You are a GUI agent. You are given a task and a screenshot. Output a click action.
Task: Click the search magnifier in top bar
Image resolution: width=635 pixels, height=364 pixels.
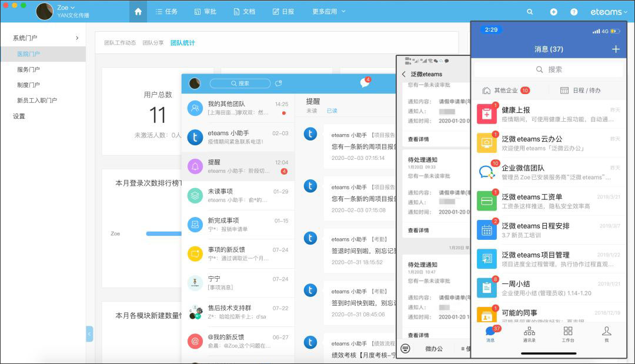click(530, 12)
